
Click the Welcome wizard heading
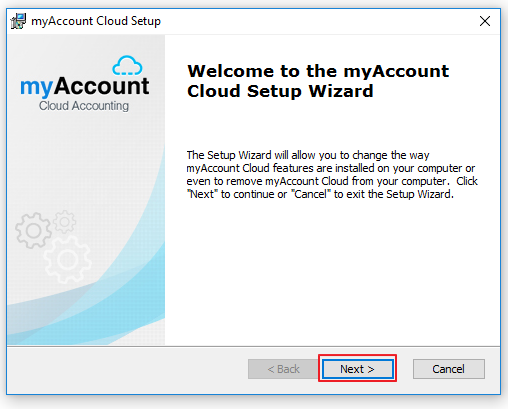(318, 81)
